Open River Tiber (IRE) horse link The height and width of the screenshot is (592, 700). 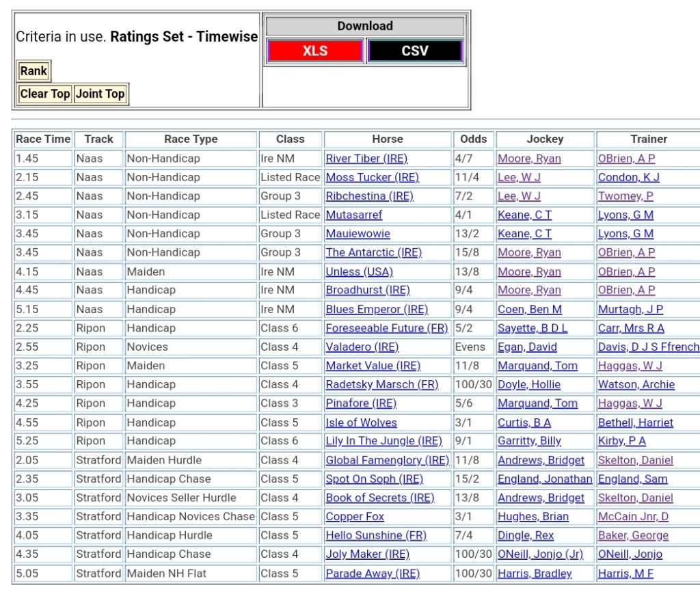366,159
